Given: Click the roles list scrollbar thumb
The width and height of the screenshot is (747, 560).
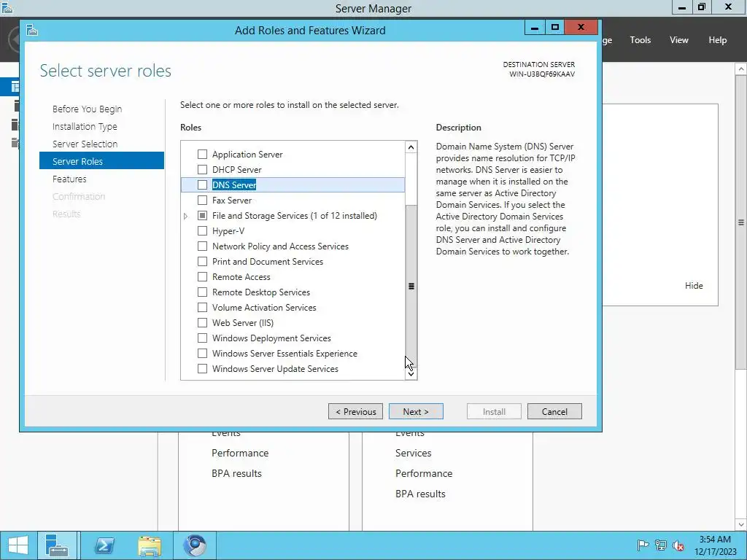Looking at the screenshot, I should (x=411, y=286).
